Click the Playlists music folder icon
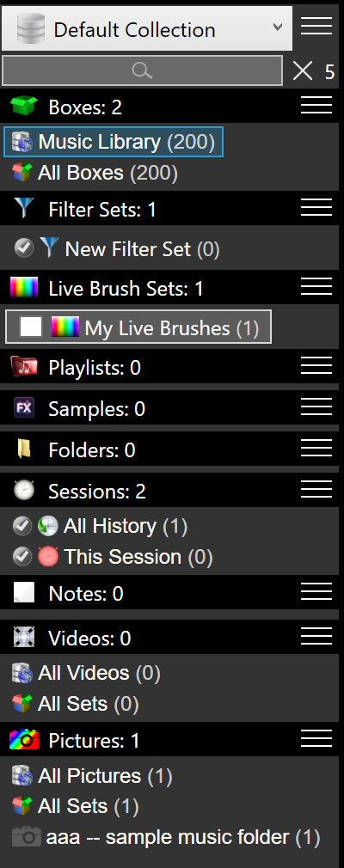The image size is (344, 868). [x=24, y=366]
